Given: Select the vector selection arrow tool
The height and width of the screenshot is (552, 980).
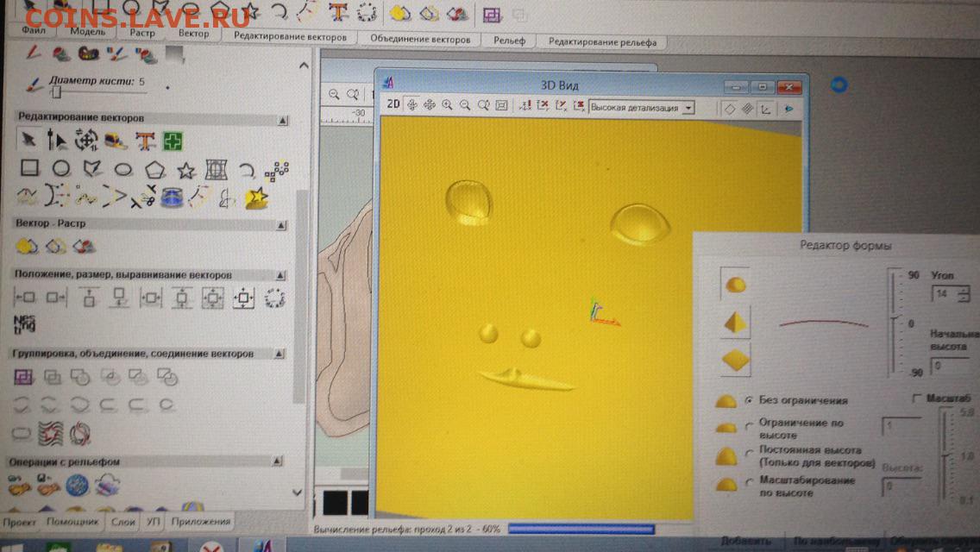Looking at the screenshot, I should [x=28, y=140].
